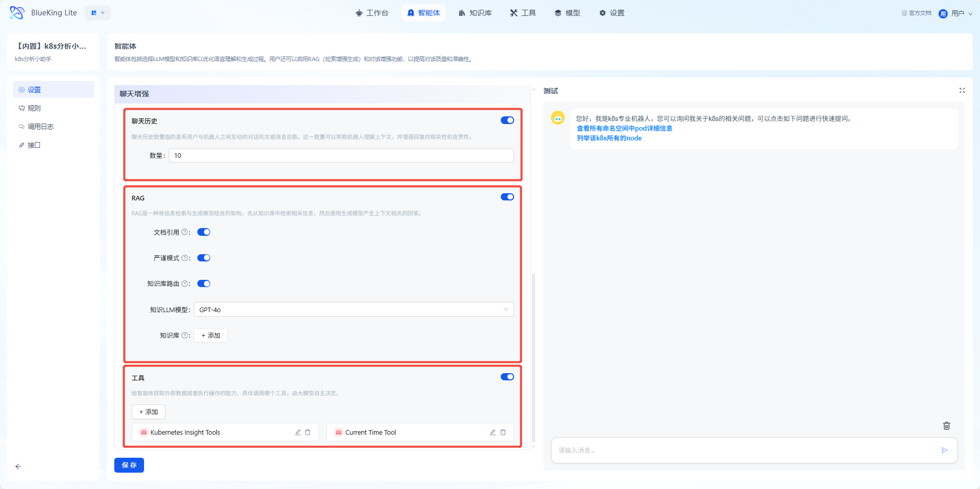Open the app switcher dropdown beside BlueKing Lite
The height and width of the screenshot is (489, 980).
pyautogui.click(x=97, y=13)
